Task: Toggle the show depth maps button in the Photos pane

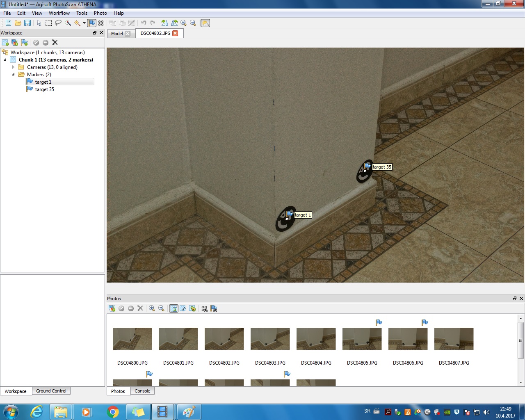Action: click(x=192, y=308)
